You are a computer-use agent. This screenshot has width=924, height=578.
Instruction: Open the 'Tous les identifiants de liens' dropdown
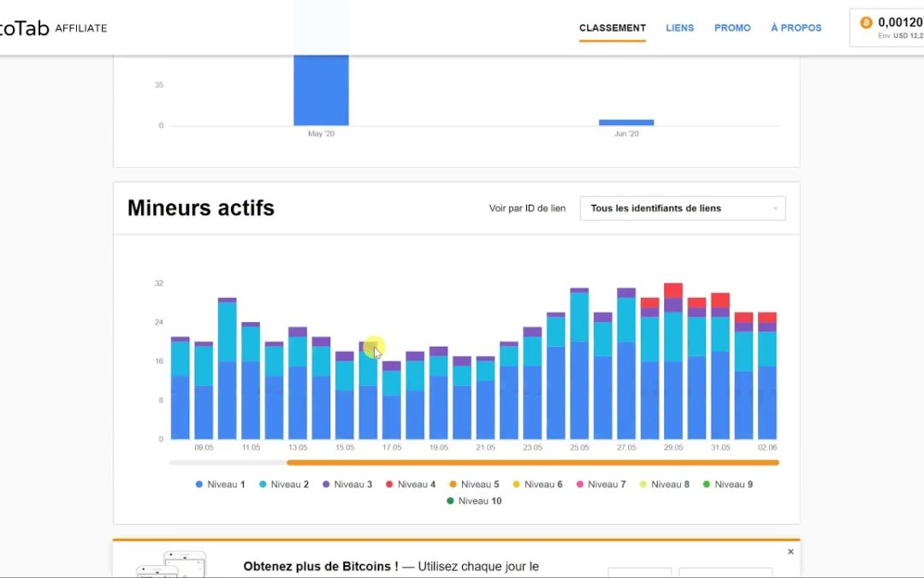point(682,208)
